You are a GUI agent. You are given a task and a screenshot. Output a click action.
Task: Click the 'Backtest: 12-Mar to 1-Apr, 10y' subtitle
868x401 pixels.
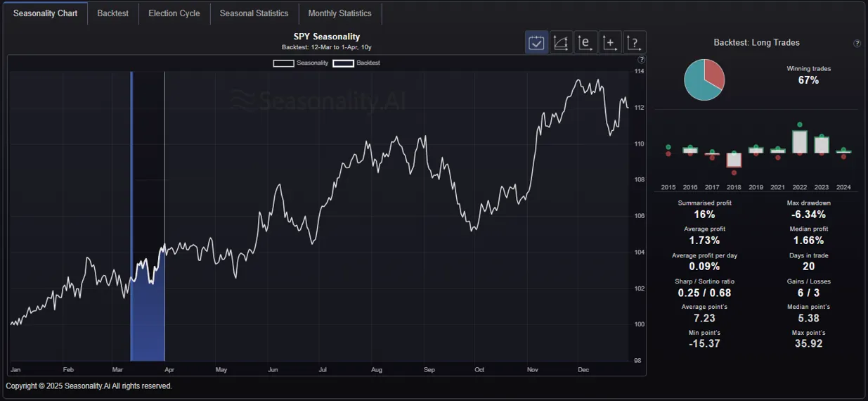coord(327,47)
